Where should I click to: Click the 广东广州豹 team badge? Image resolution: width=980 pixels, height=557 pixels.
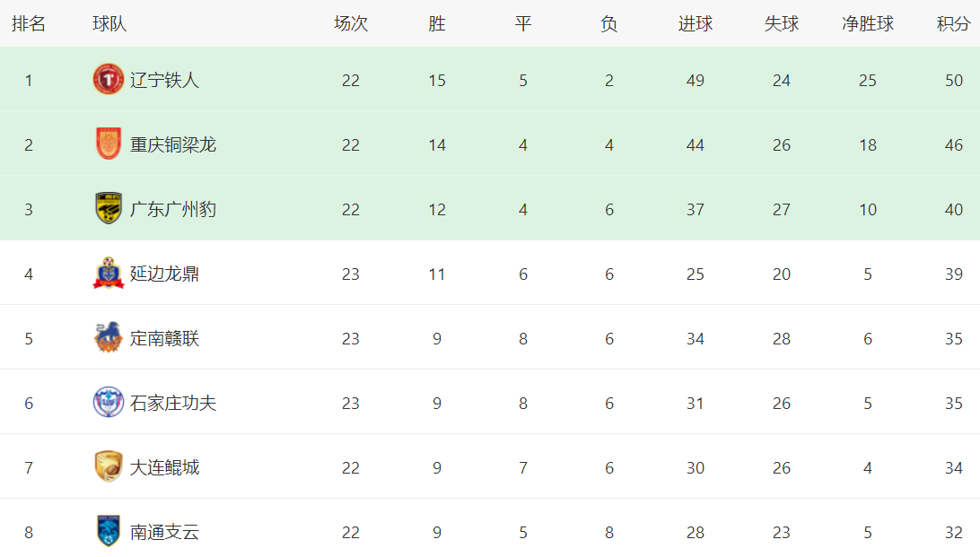coord(108,209)
